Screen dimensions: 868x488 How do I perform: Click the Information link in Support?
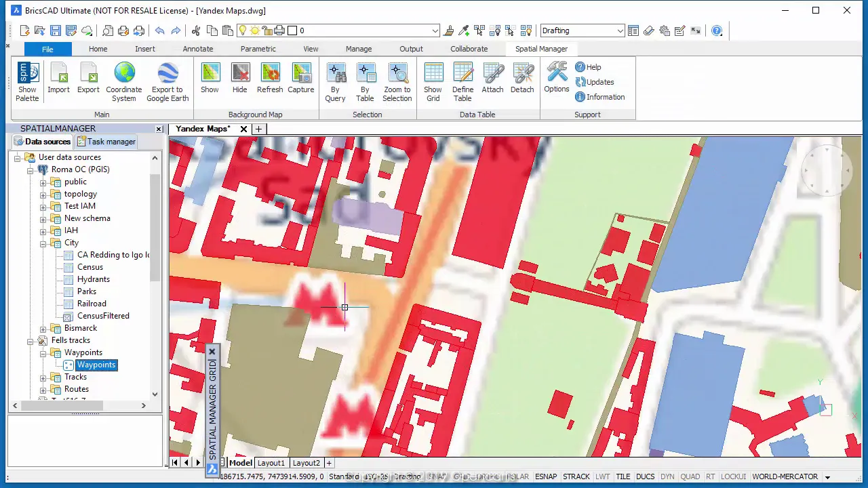(x=599, y=97)
